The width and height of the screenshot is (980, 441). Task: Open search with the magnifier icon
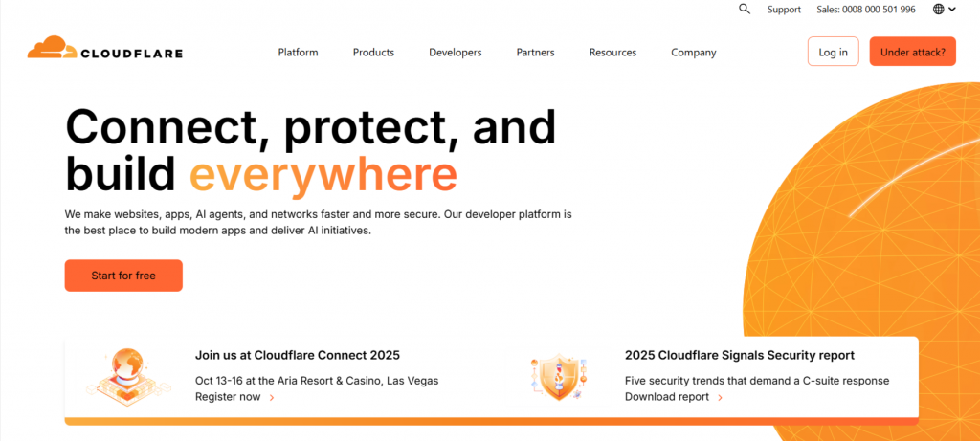(745, 9)
